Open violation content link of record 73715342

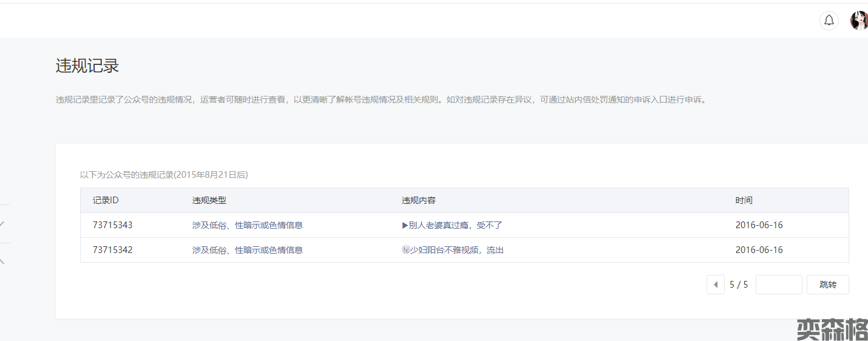pyautogui.click(x=452, y=250)
